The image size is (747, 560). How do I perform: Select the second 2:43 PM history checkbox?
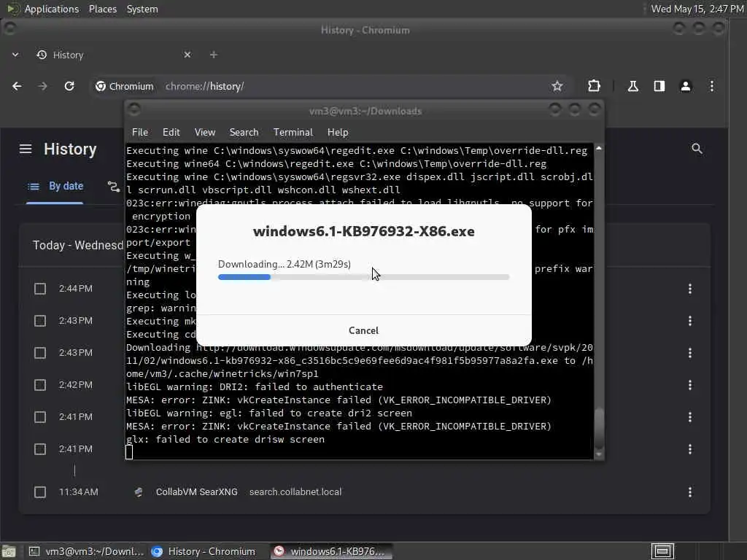pyautogui.click(x=40, y=353)
